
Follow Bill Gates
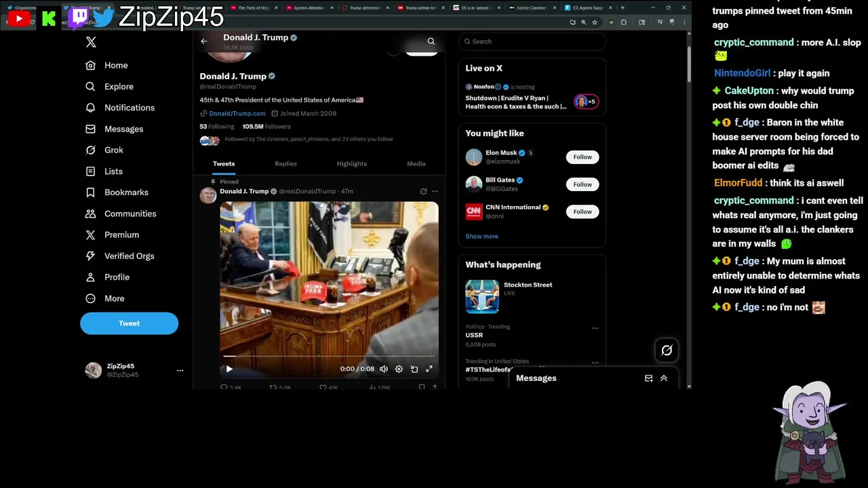(583, 184)
